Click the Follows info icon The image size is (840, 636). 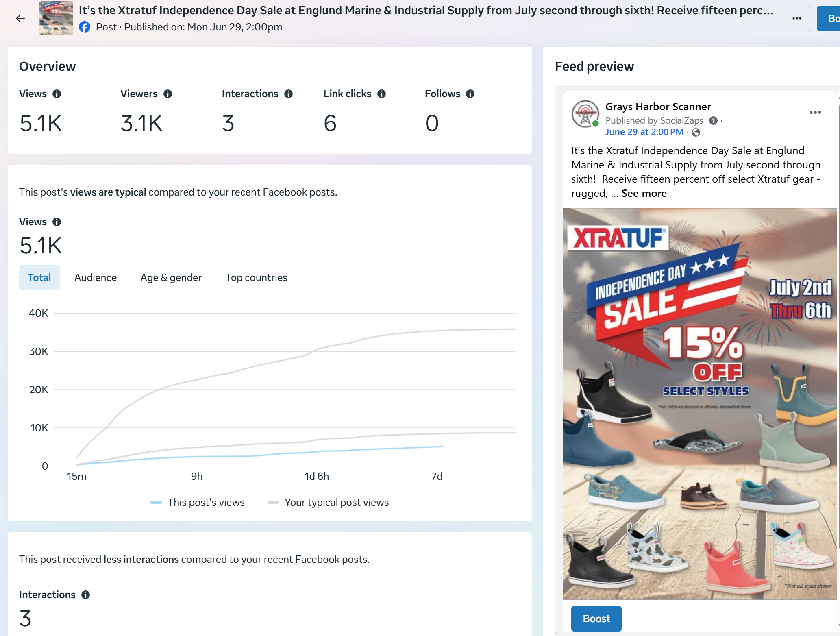[x=470, y=94]
